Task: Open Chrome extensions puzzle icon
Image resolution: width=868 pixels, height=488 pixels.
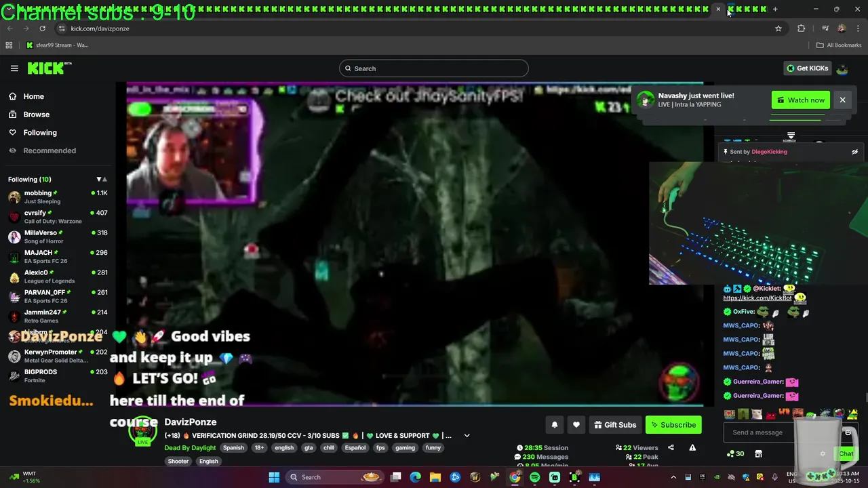Action: pyautogui.click(x=802, y=28)
